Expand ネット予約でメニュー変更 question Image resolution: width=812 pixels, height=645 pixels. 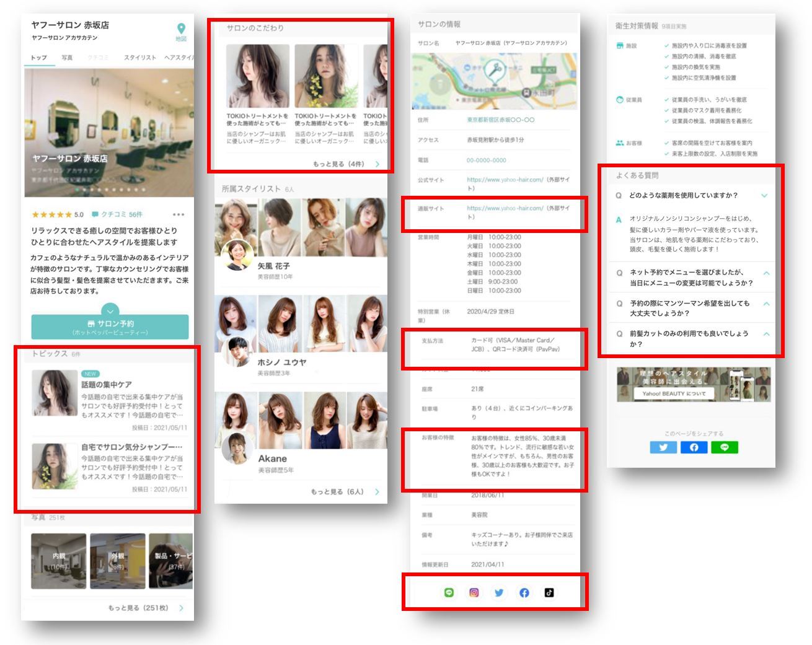pos(767,273)
